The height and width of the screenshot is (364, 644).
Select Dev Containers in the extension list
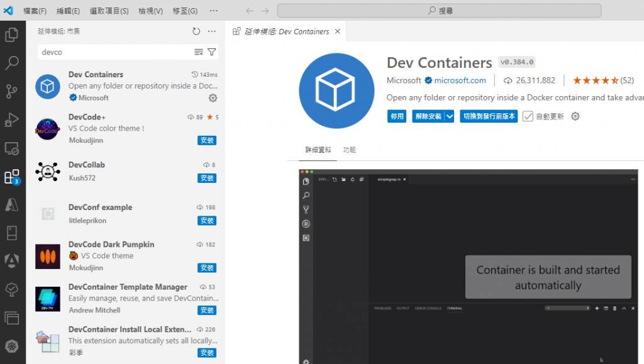pos(126,86)
